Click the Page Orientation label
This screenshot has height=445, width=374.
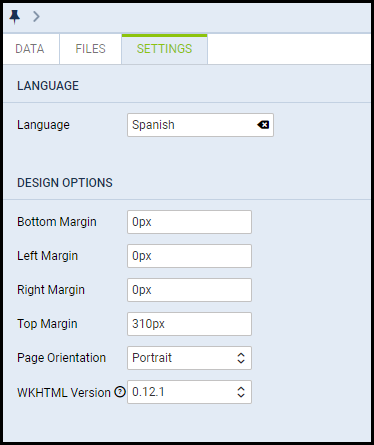click(62, 358)
